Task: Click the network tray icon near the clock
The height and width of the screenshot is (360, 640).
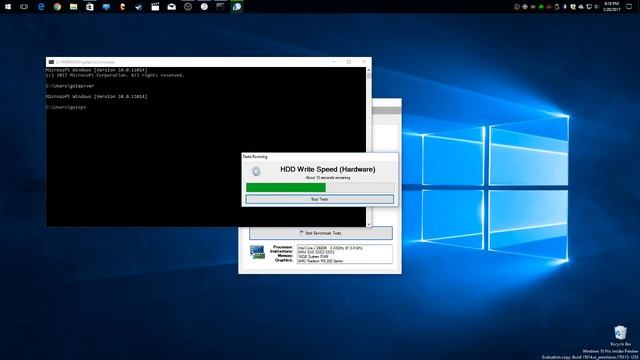Action: coord(589,7)
